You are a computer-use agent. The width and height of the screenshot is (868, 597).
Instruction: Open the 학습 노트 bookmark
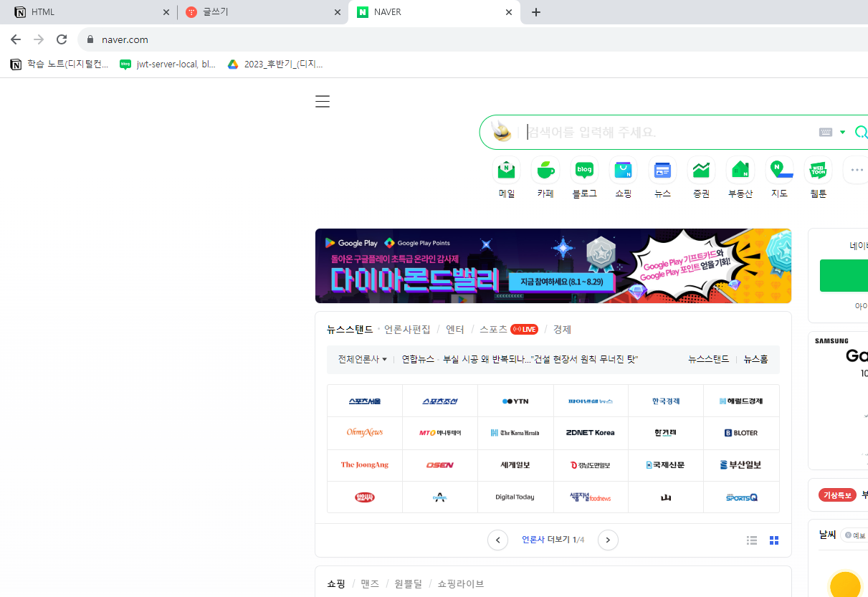[59, 64]
